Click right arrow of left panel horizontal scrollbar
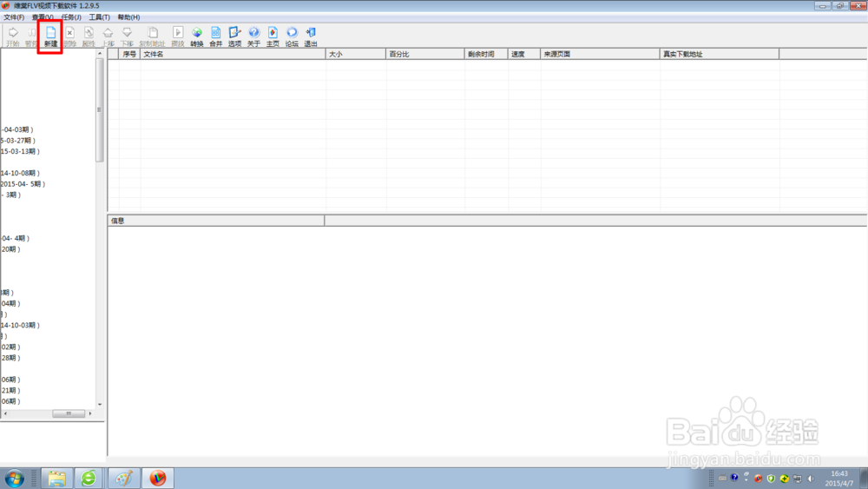This screenshot has height=489, width=868. pos(90,413)
